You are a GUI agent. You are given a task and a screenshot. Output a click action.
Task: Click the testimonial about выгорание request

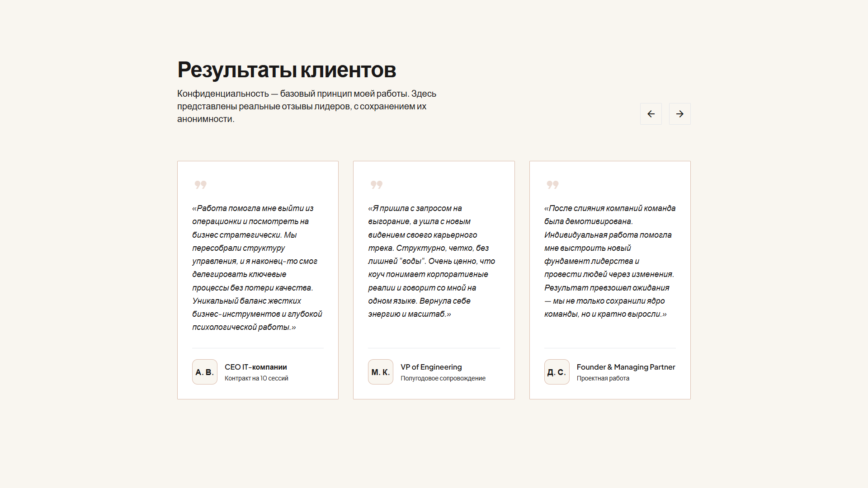(x=431, y=261)
